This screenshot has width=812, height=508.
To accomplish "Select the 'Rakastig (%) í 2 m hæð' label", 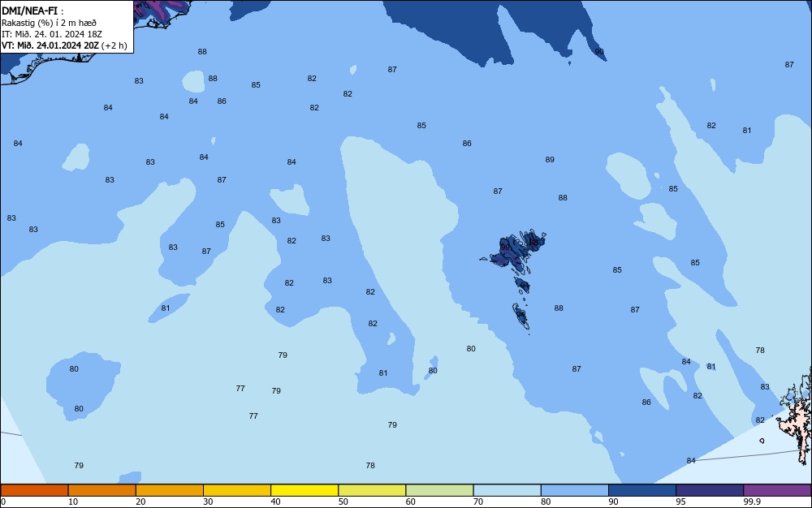I will tap(49, 23).
